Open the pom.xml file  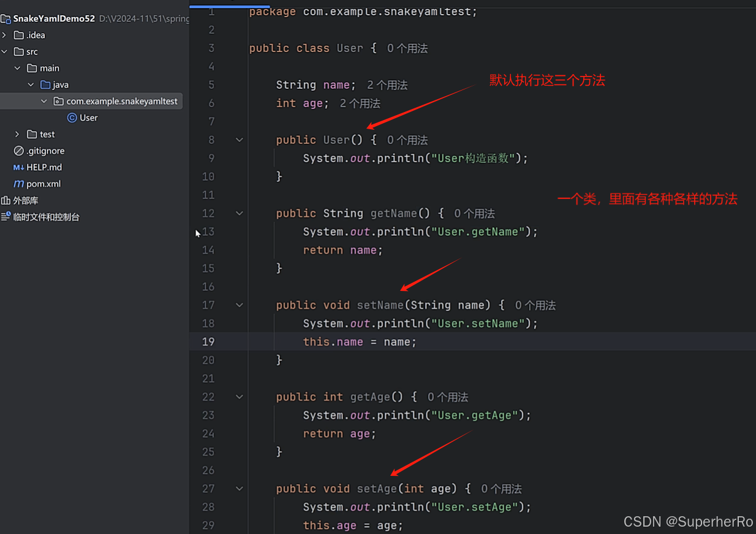(x=43, y=184)
